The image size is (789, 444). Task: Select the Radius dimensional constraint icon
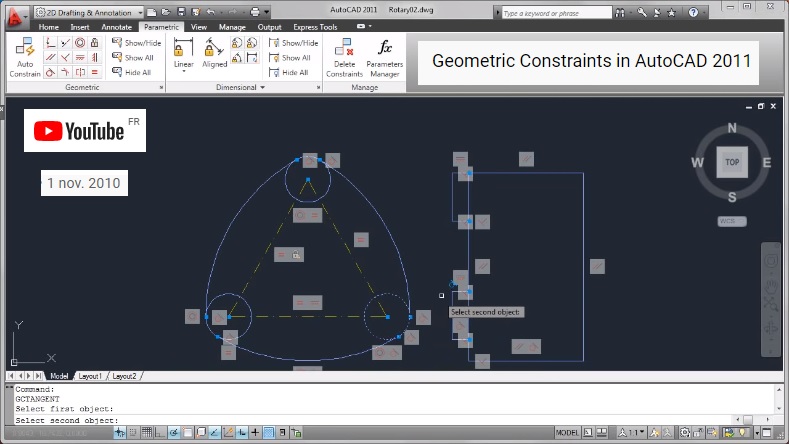click(x=237, y=43)
